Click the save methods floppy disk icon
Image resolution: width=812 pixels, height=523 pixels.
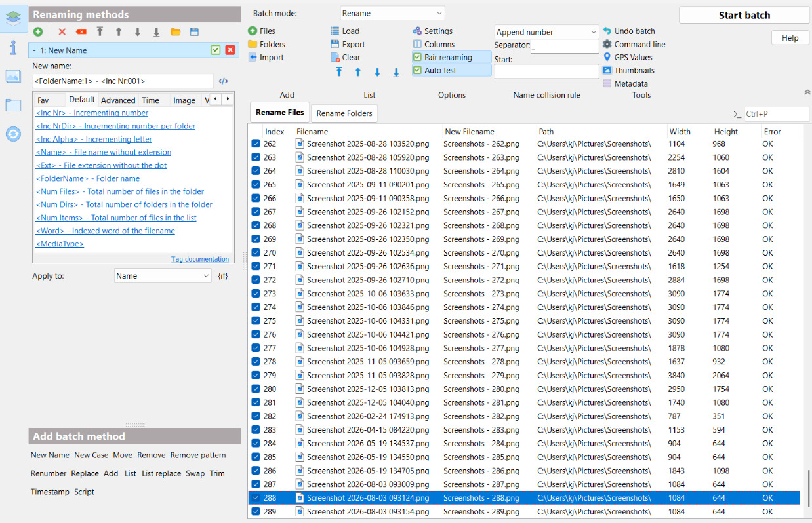pyautogui.click(x=194, y=31)
